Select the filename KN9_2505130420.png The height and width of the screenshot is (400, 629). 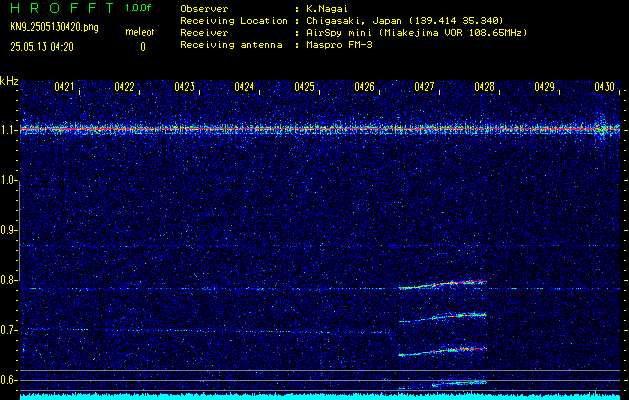click(x=54, y=27)
